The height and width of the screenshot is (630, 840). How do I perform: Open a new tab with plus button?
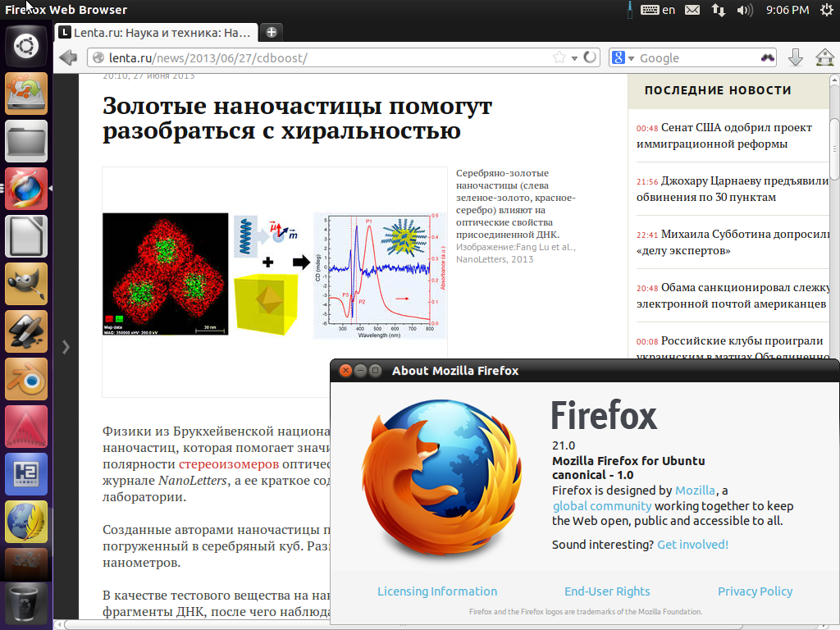pos(272,32)
